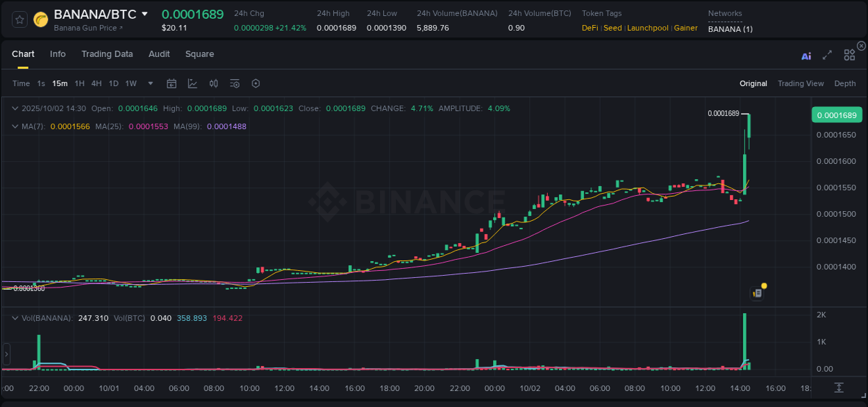Open the Audit tab
The width and height of the screenshot is (868, 407).
coord(159,54)
